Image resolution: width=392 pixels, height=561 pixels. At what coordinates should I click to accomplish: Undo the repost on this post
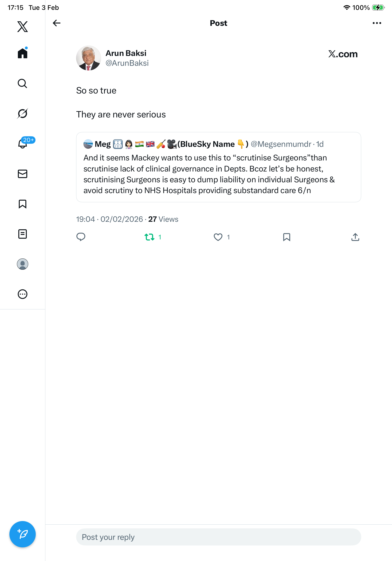(x=149, y=237)
